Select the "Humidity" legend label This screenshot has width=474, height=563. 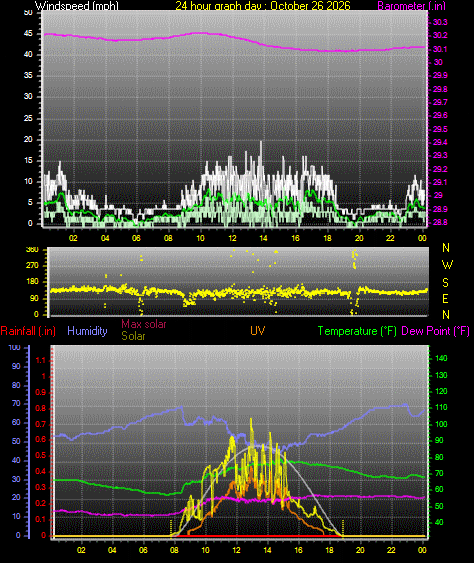[87, 331]
